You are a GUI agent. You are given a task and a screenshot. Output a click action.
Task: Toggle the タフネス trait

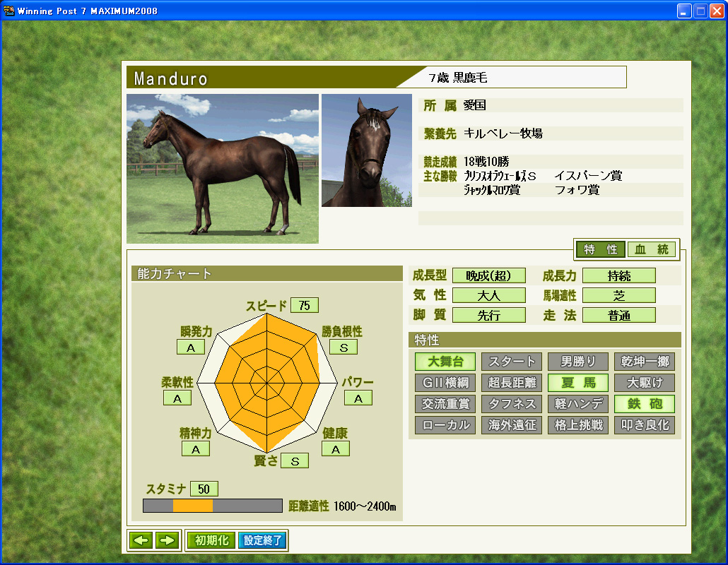512,404
